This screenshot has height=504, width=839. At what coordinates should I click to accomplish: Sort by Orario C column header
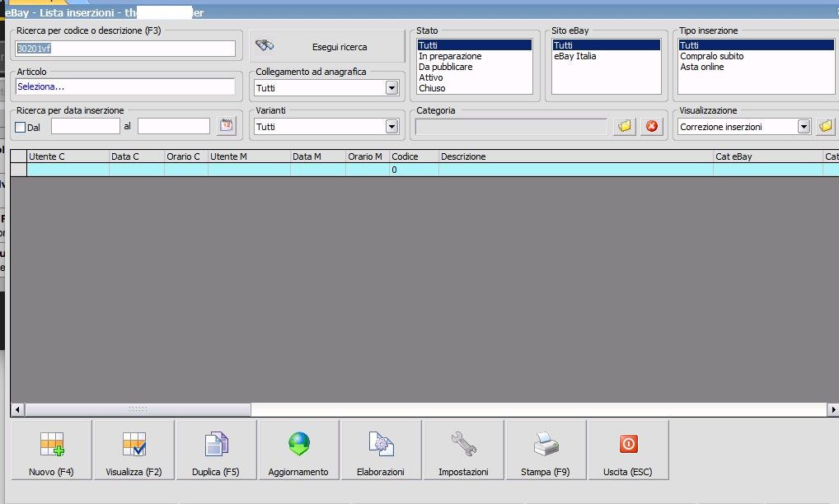point(186,156)
